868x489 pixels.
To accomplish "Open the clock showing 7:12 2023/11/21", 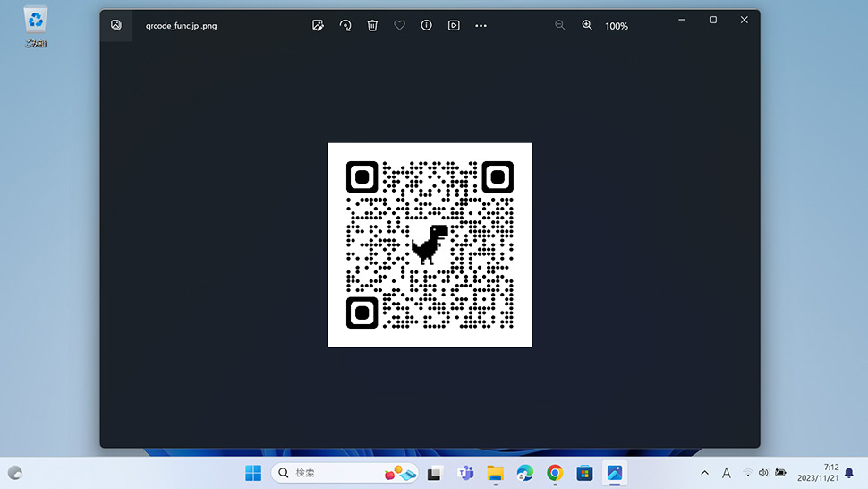I will click(818, 473).
